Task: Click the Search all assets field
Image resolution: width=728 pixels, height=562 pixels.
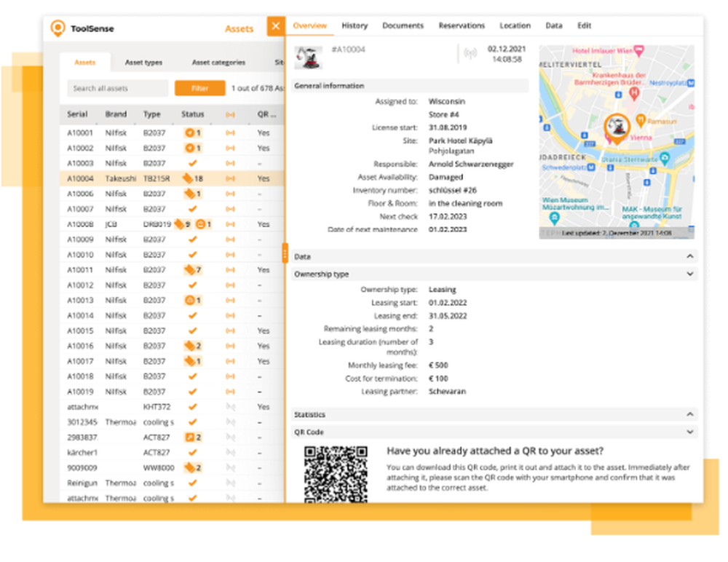Action: (117, 88)
